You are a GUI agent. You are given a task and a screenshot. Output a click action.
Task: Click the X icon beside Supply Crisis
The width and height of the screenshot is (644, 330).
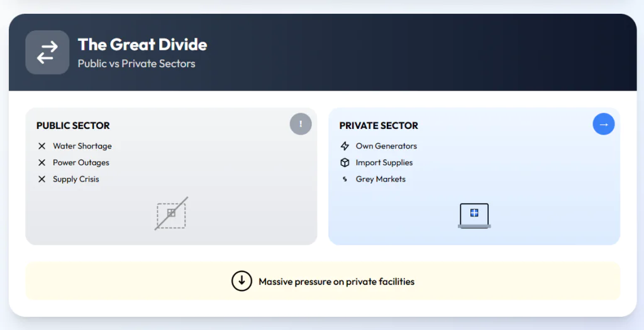point(42,179)
